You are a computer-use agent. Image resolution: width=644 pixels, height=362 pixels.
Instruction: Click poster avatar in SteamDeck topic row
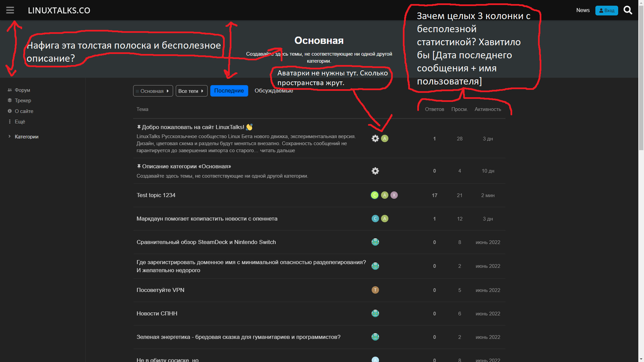375,242
